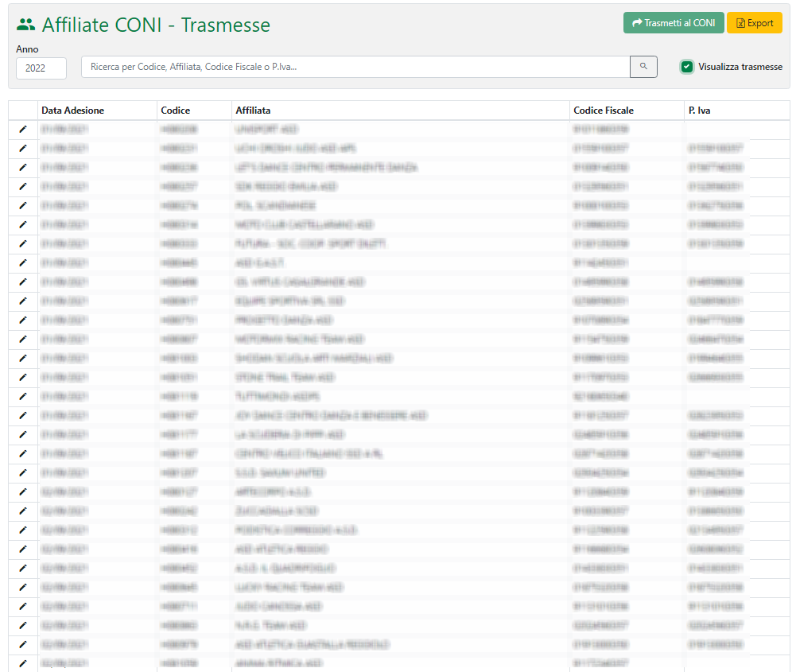
Task: Sort by the Codice column header
Action: click(x=176, y=111)
